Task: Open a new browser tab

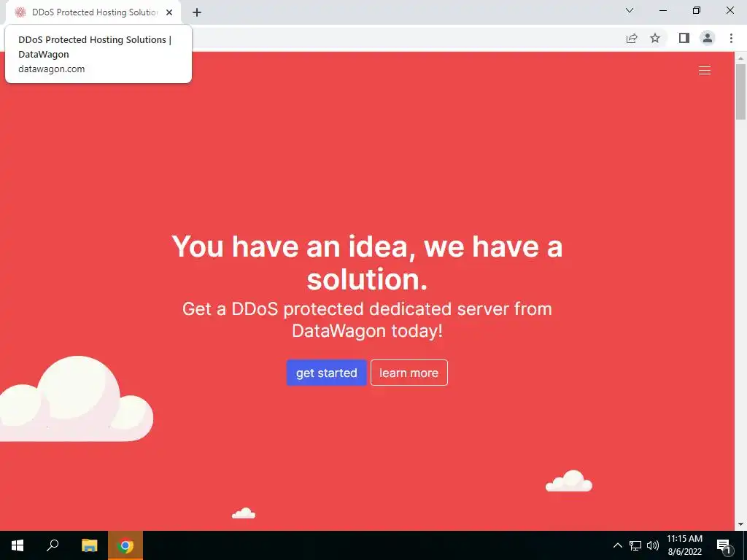Action: pyautogui.click(x=197, y=12)
